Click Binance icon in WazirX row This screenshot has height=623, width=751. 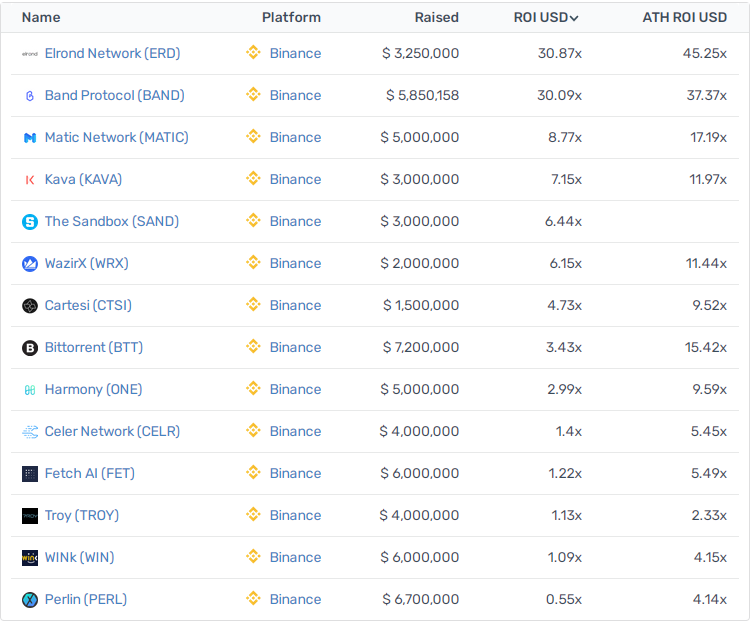click(253, 262)
